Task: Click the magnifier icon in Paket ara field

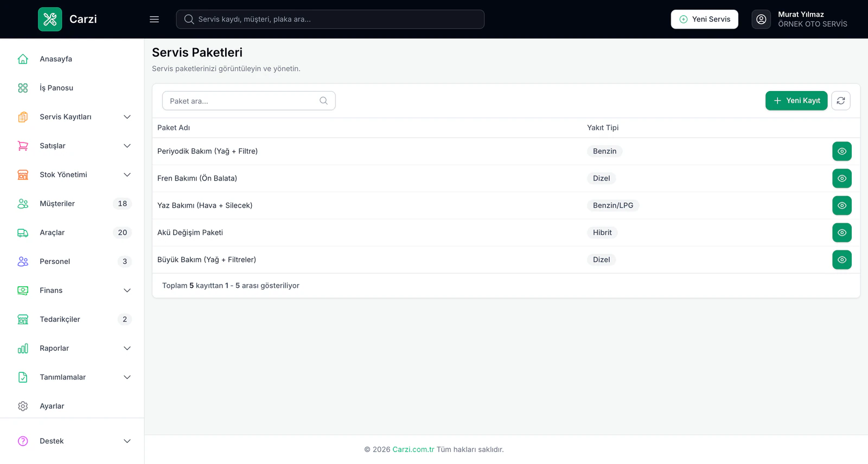Action: point(323,101)
